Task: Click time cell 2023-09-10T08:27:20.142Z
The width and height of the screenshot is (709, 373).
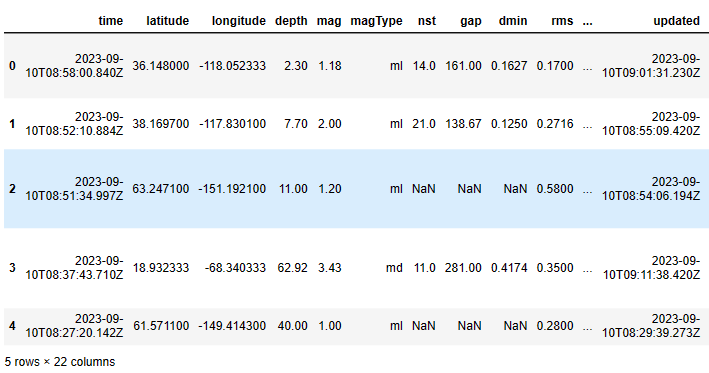Action: (x=74, y=326)
